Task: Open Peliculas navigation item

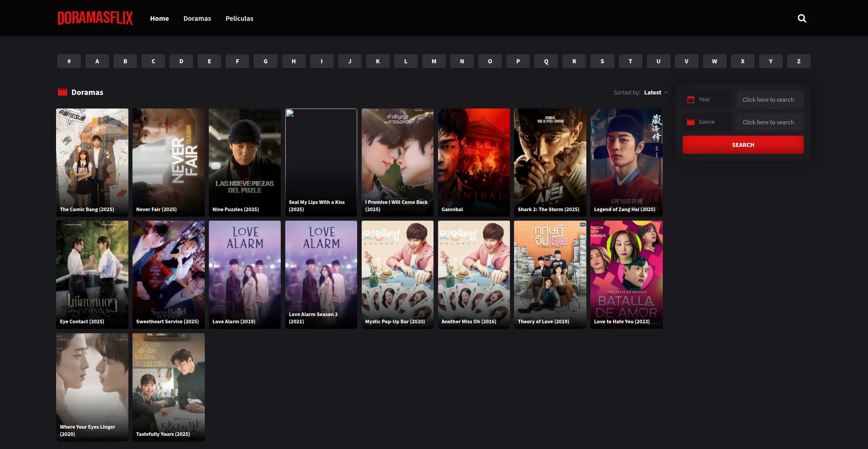Action: point(239,19)
